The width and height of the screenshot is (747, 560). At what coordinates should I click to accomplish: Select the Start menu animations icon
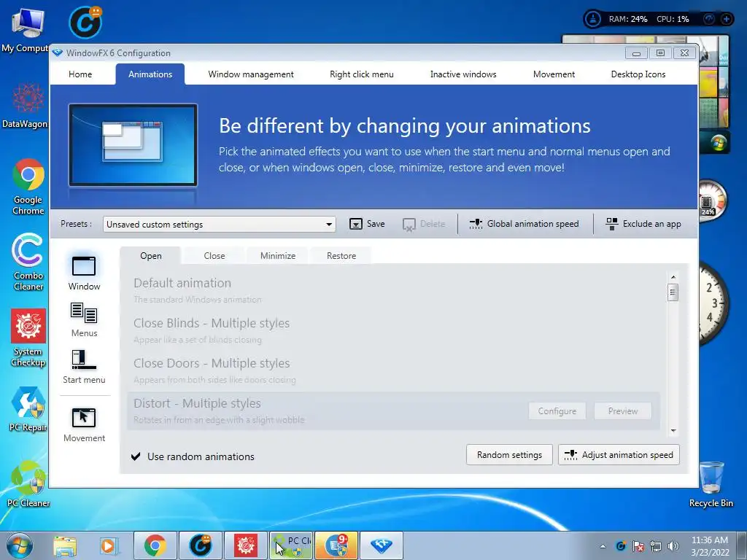[84, 359]
